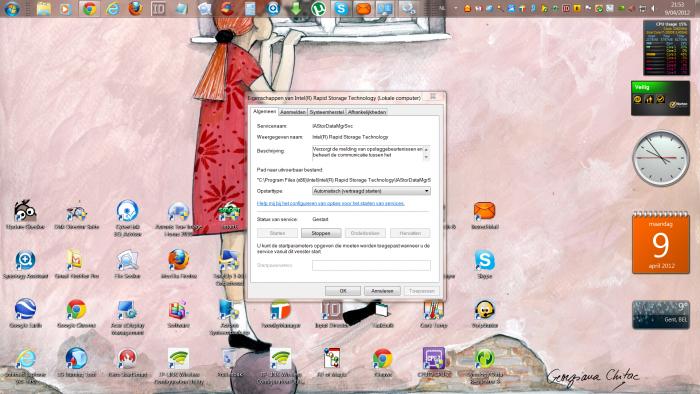
Task: Open Gmail Notifier Pro desktop shortcut
Action: [76, 264]
